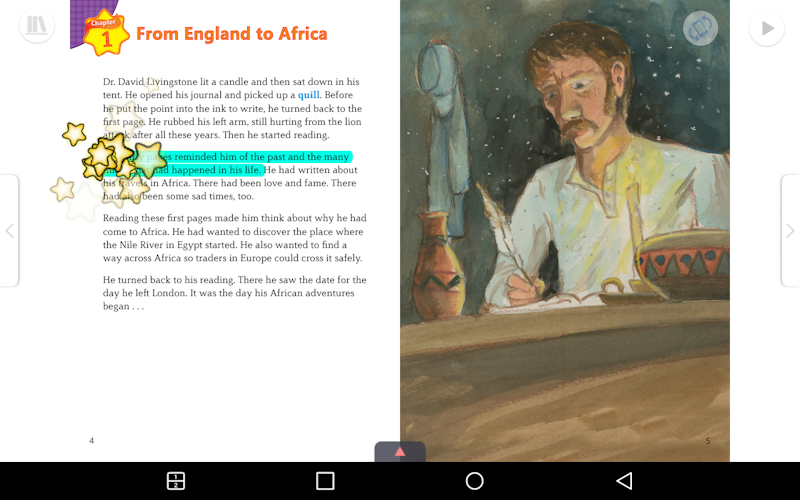The height and width of the screenshot is (500, 800).
Task: Tap the highlighted word quill
Action: [x=309, y=95]
